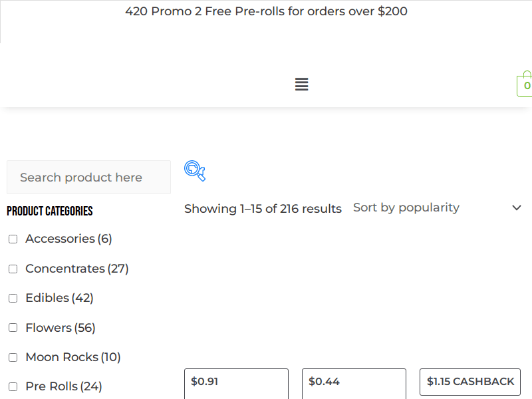The height and width of the screenshot is (399, 532).
Task: Open the hamburger navigation menu
Action: click(x=301, y=84)
